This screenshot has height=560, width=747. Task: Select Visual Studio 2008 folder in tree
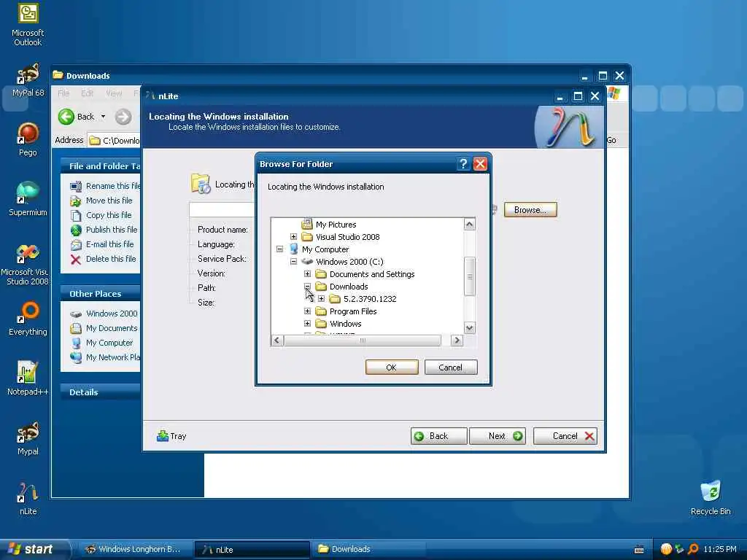click(x=347, y=237)
